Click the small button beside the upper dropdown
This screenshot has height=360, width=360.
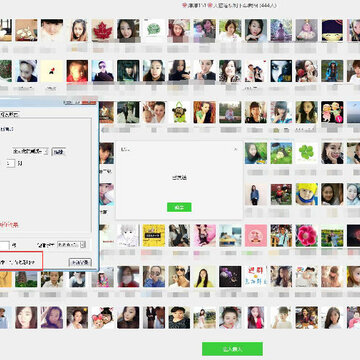point(58,152)
